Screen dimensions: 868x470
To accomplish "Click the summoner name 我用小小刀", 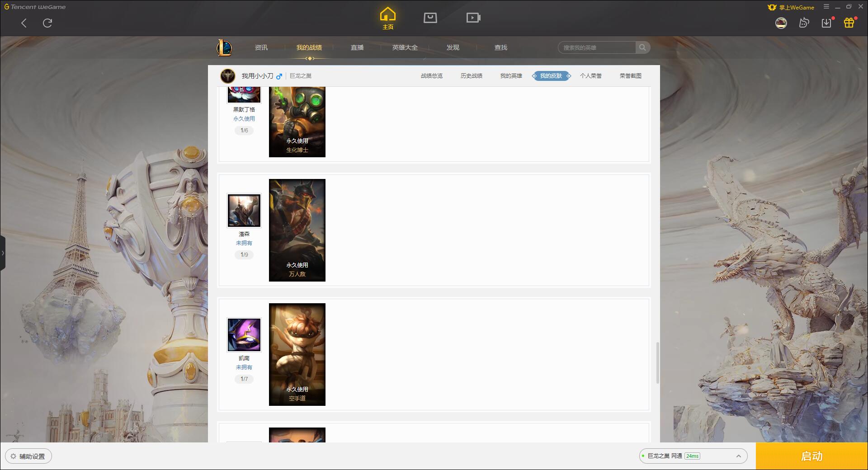I will point(257,76).
